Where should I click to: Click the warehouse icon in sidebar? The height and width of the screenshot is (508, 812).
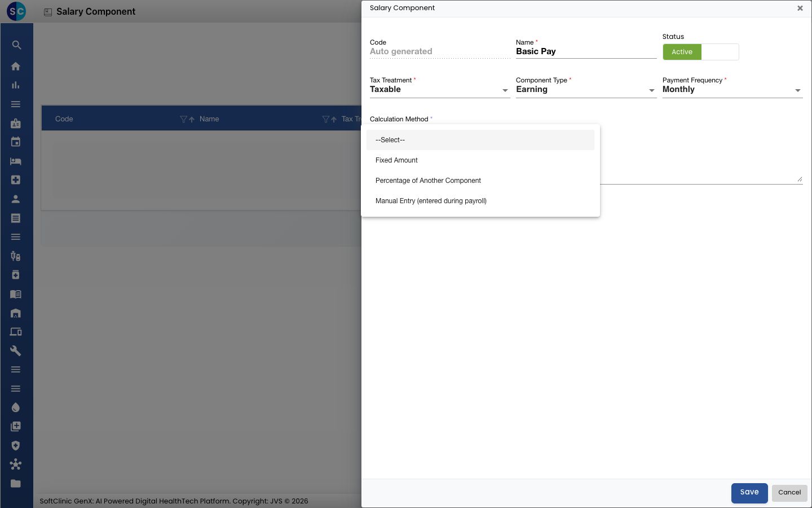[x=16, y=313]
